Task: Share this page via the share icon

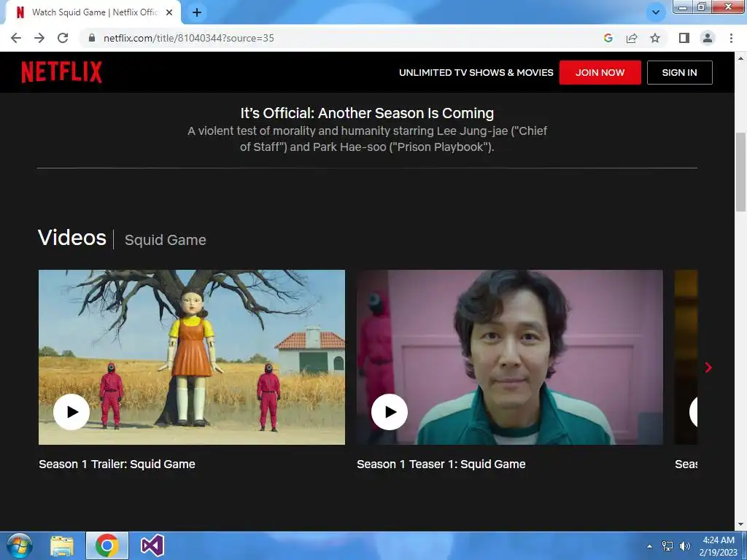Action: (632, 38)
